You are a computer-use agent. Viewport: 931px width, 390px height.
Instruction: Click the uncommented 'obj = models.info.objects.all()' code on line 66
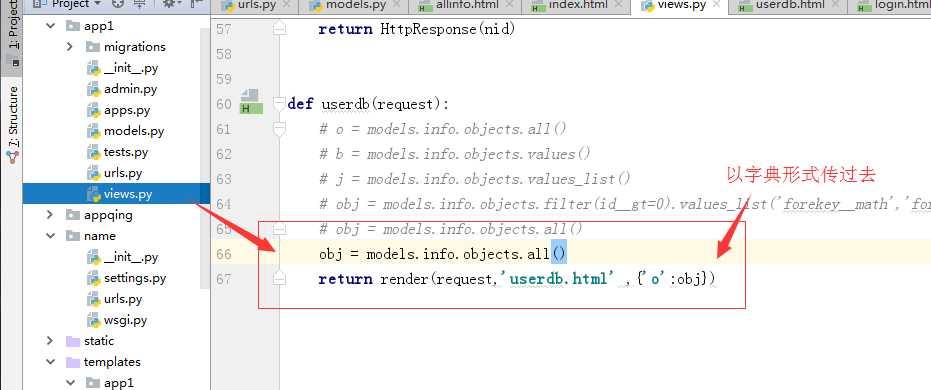443,254
